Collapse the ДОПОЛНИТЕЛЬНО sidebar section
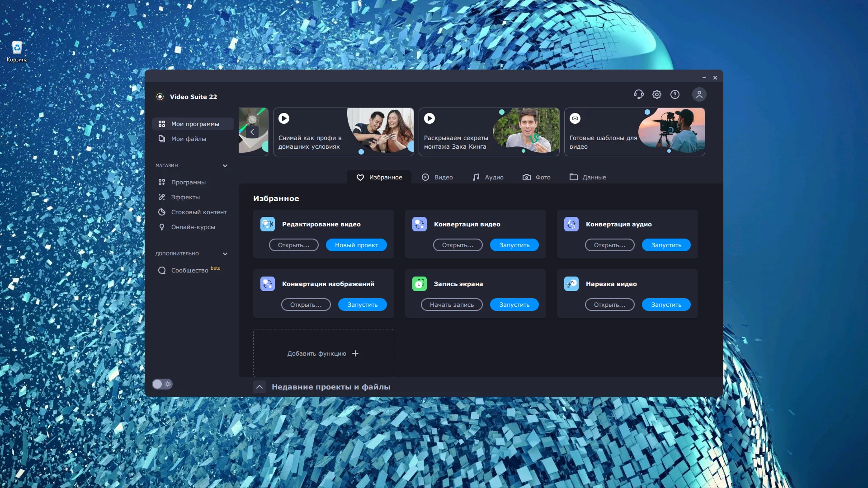The height and width of the screenshot is (488, 868). [225, 254]
